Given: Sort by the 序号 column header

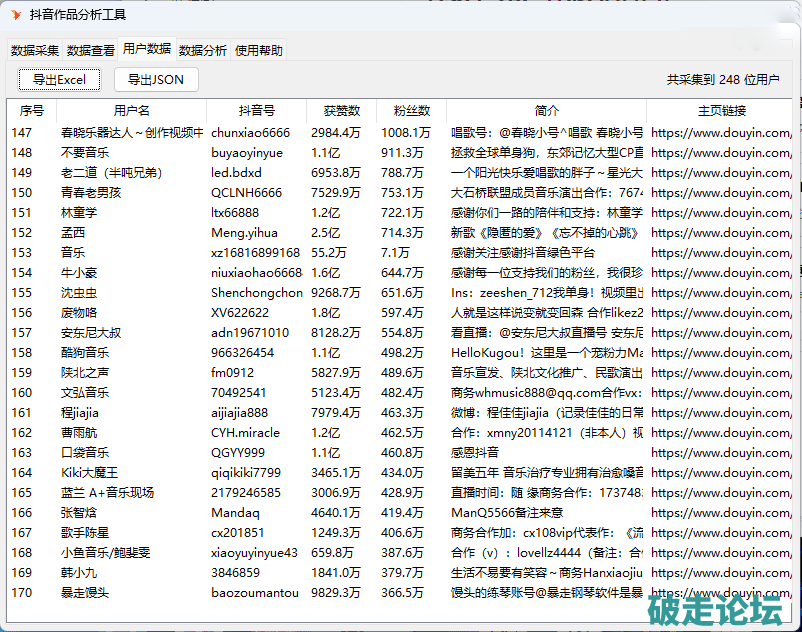Looking at the screenshot, I should pyautogui.click(x=32, y=111).
